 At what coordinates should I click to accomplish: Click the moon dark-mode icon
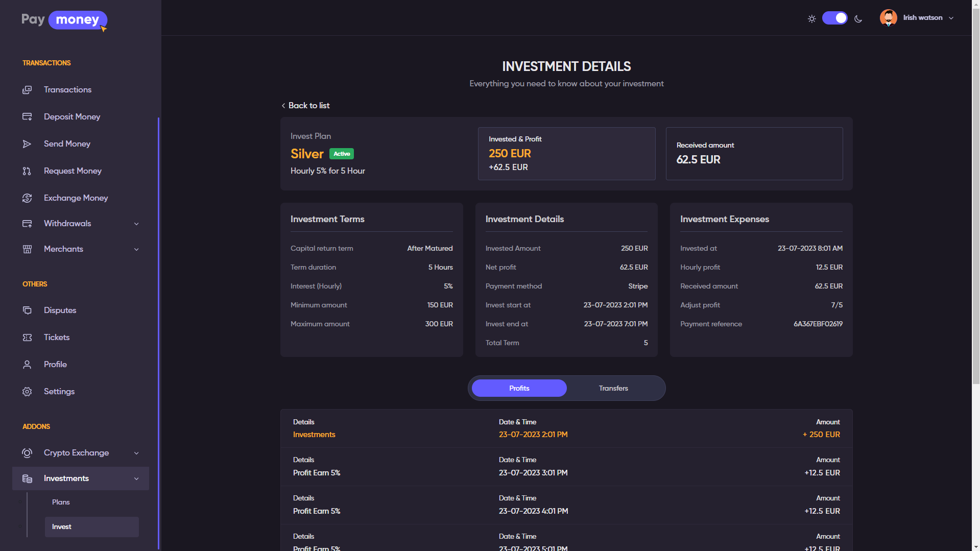coord(858,19)
